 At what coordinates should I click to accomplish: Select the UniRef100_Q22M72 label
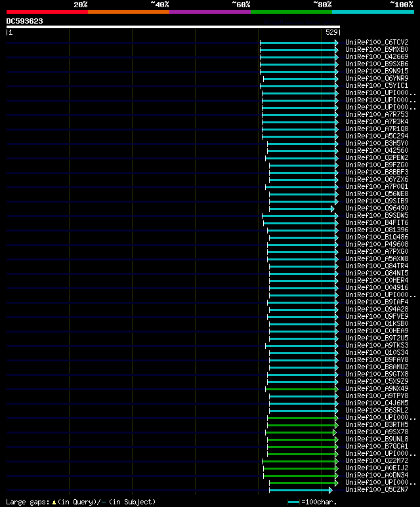click(x=377, y=461)
